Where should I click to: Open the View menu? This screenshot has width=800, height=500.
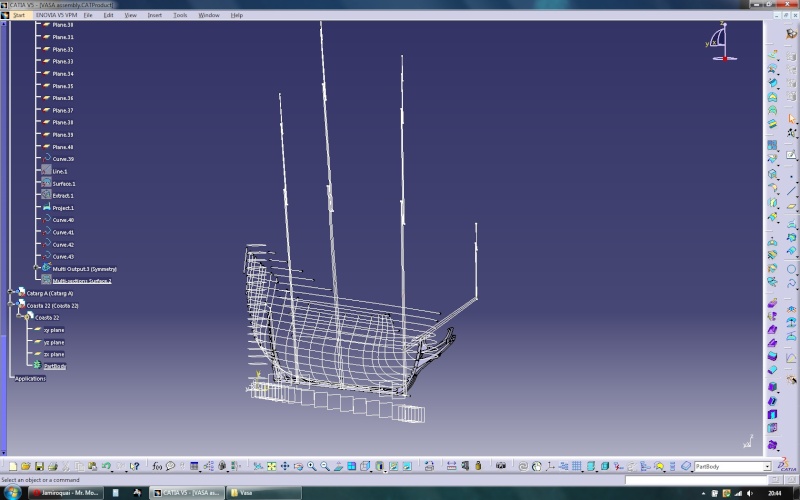click(131, 15)
